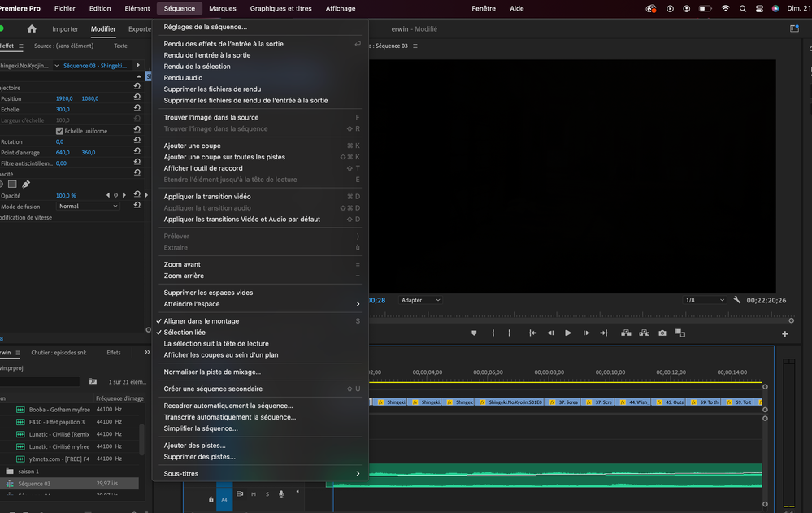Choose Réglages de la séquence menu entry
812x513 pixels.
tap(205, 27)
